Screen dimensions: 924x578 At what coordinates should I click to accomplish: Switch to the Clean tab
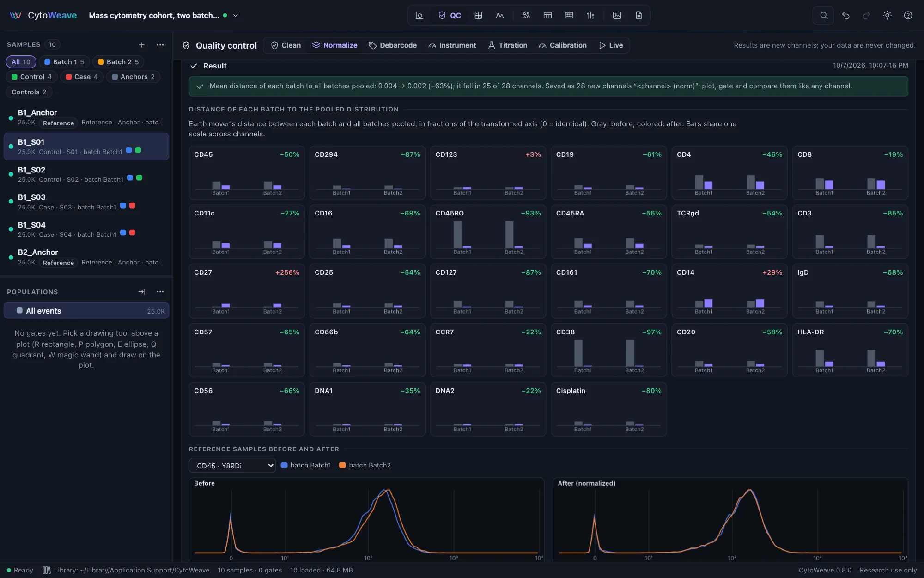click(x=286, y=45)
